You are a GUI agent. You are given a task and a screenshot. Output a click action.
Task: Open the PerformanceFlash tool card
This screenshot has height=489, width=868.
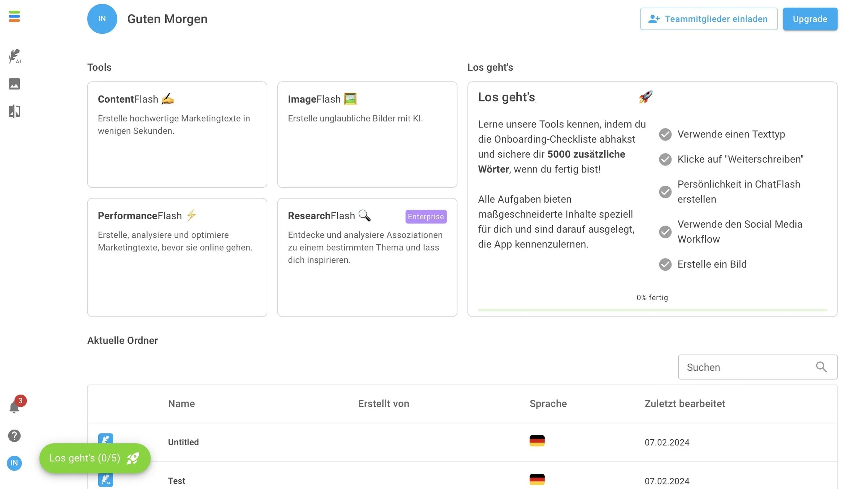177,258
